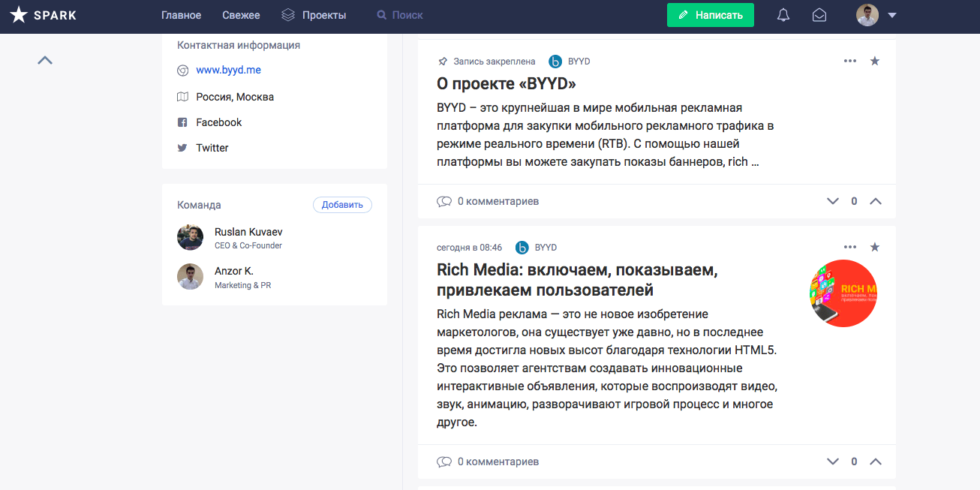Click BYYD author name on Rich Media post
This screenshot has width=980, height=490.
546,248
